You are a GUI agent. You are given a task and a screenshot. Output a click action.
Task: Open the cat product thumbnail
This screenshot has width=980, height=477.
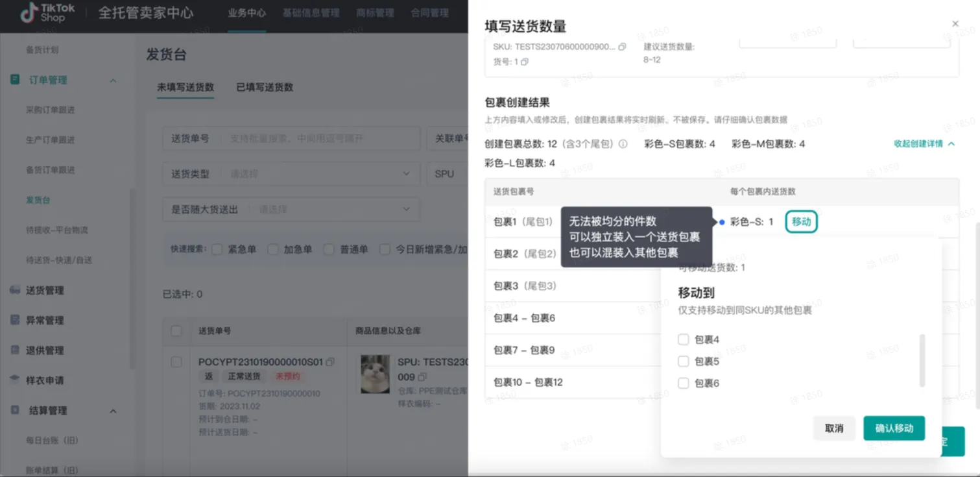pos(375,374)
